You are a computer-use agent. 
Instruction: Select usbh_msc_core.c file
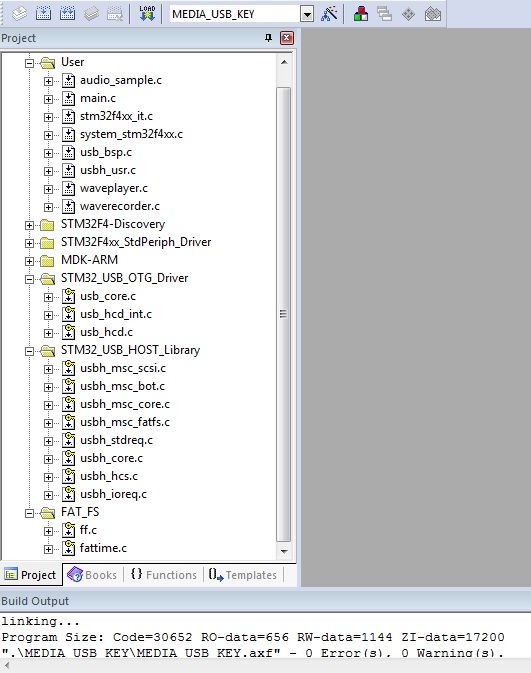click(125, 404)
